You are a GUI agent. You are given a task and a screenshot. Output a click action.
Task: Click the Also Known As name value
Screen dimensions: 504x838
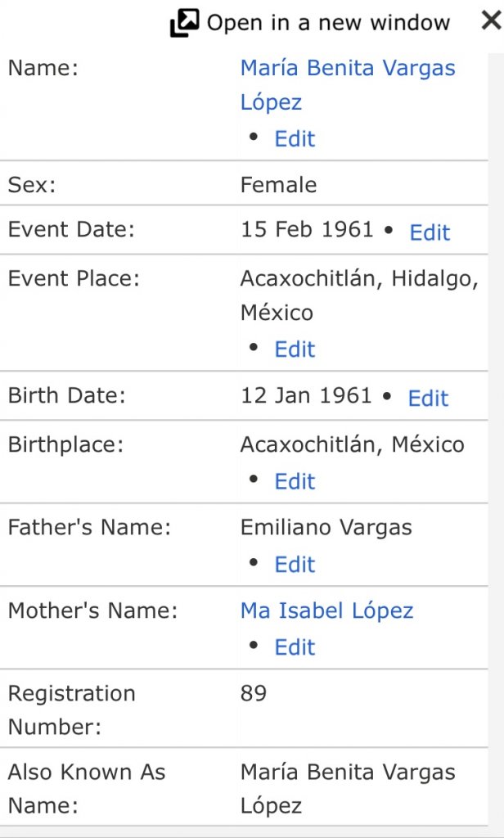coord(347,773)
